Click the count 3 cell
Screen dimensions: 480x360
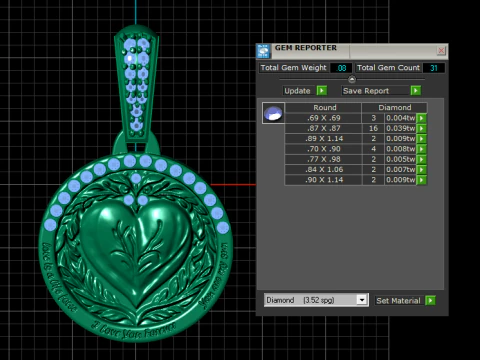point(373,118)
